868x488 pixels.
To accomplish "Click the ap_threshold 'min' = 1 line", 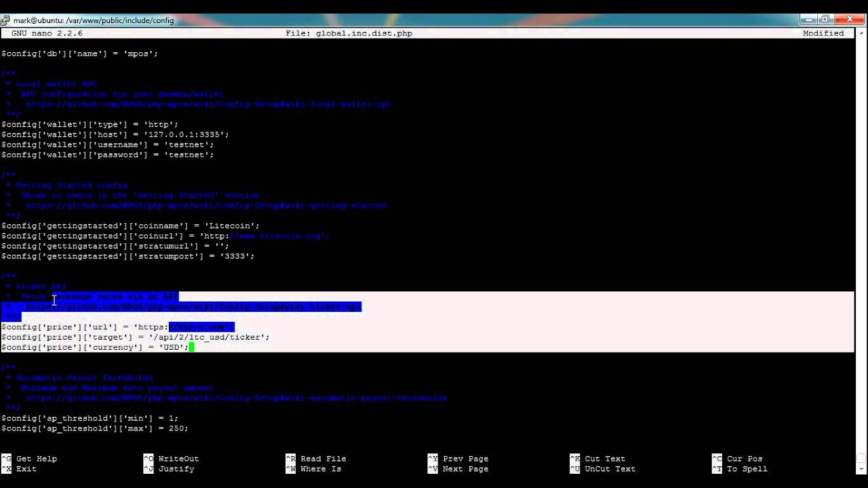I will [x=90, y=418].
